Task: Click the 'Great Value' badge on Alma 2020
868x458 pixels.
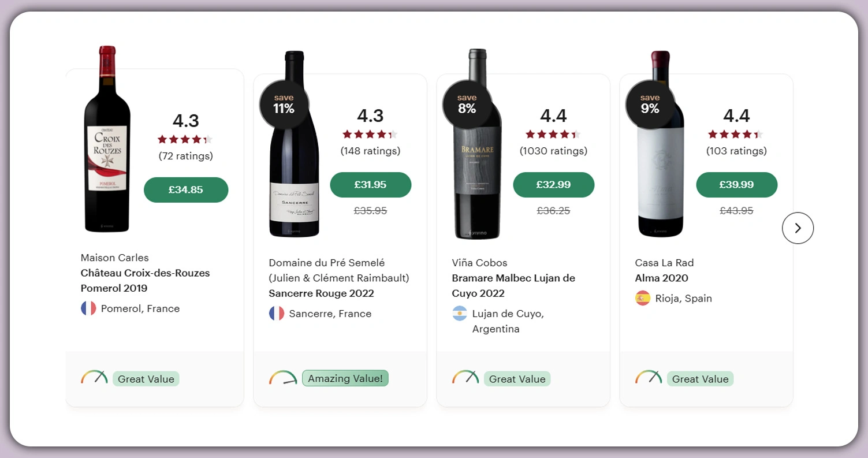Action: [700, 378]
